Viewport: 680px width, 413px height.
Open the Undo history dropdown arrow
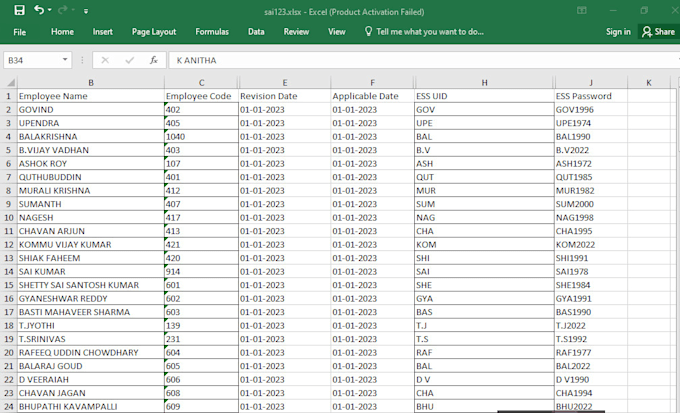[x=51, y=10]
